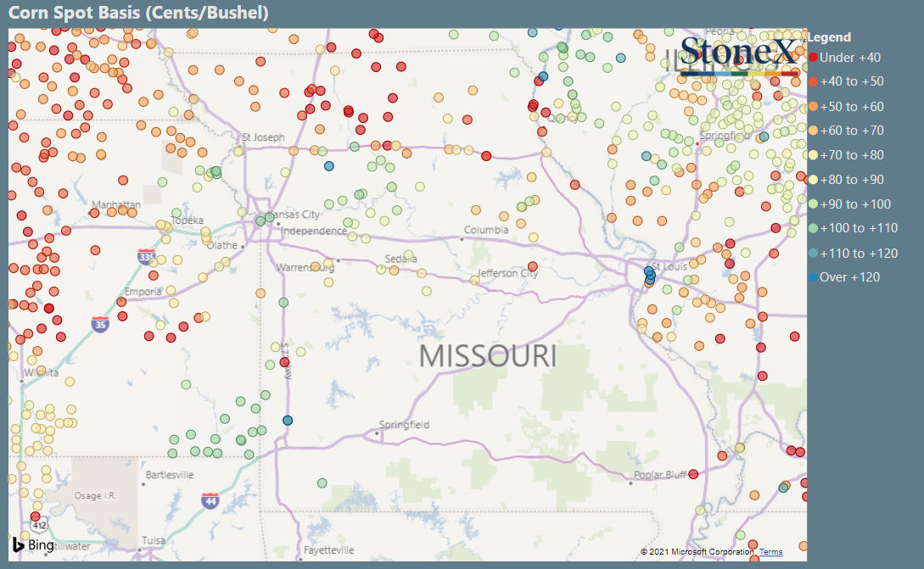Click the Fayetteville map label

[x=329, y=550]
